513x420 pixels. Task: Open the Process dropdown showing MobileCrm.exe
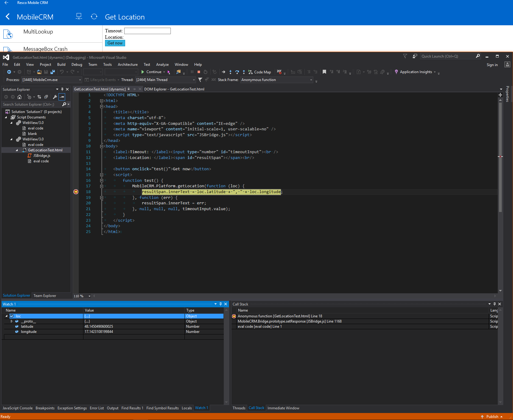52,80
